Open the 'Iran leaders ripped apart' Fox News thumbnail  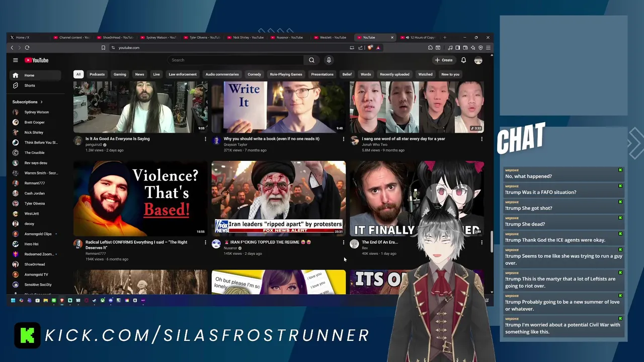pos(278,199)
